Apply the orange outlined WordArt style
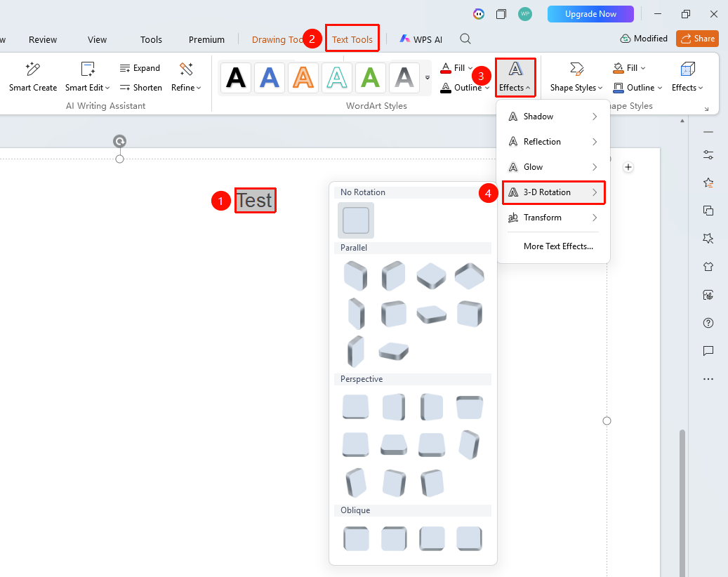This screenshot has width=728, height=577. [303, 77]
